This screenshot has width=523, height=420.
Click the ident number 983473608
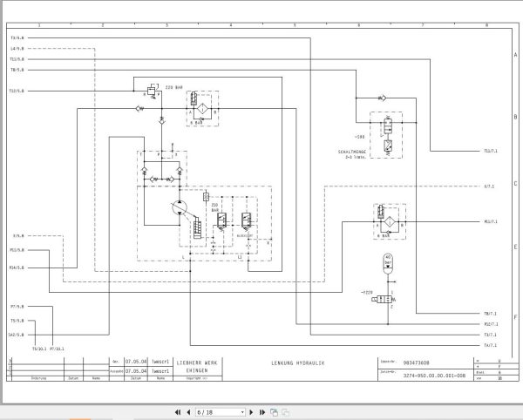(x=417, y=363)
